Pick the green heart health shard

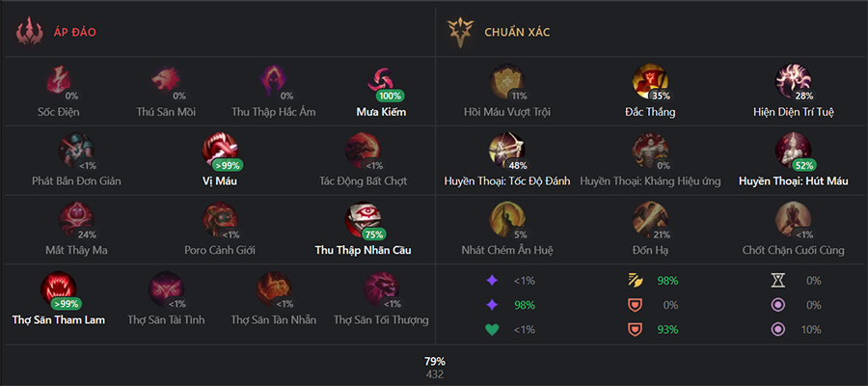[x=492, y=329]
